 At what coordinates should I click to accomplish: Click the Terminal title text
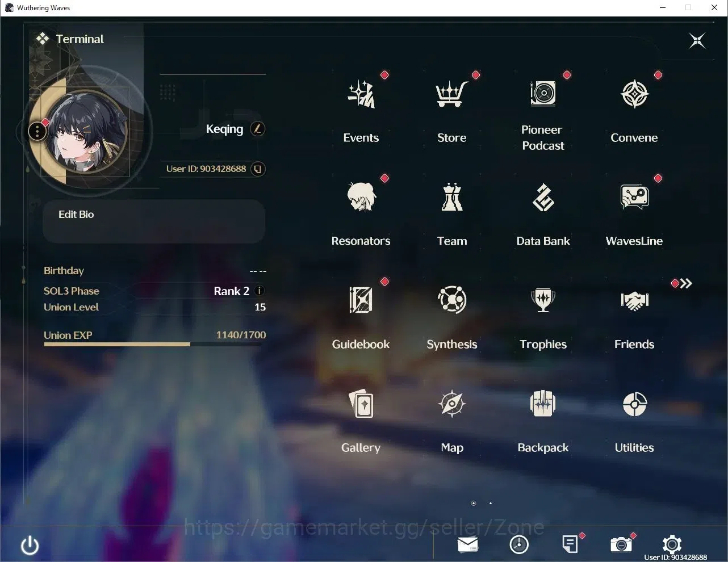[80, 39]
